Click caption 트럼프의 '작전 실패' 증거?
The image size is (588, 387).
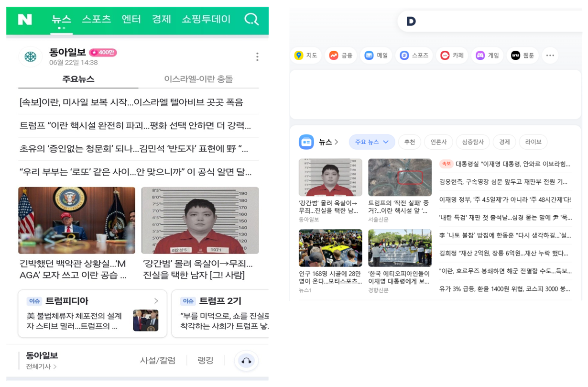coord(399,207)
